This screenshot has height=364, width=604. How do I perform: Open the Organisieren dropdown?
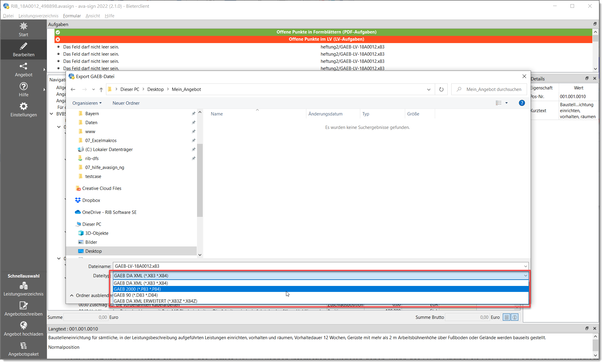87,103
